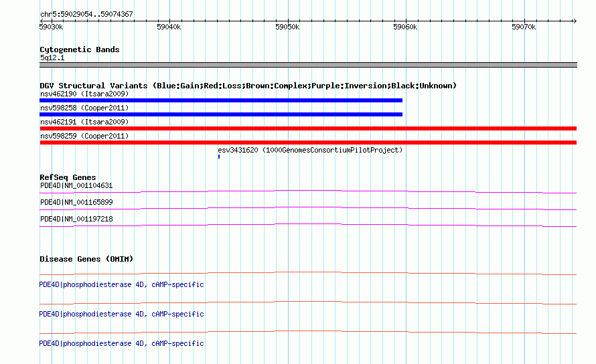Click the blue nsv462190 gain variant bar
596x364 pixels.
(x=221, y=100)
